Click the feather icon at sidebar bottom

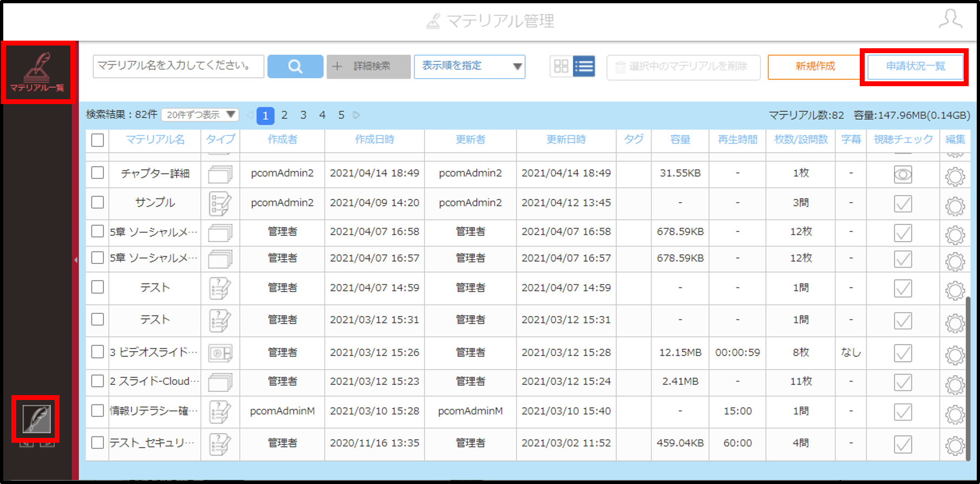[36, 419]
